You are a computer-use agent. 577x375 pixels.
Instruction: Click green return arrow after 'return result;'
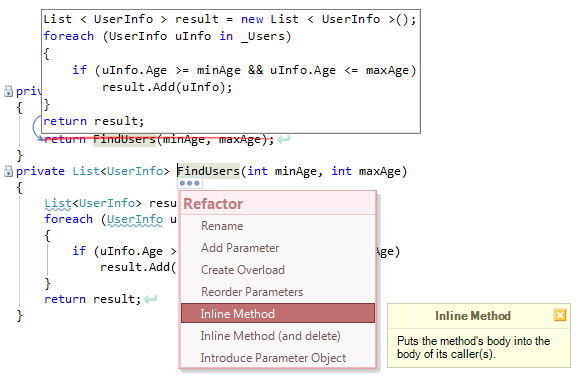pyautogui.click(x=150, y=299)
